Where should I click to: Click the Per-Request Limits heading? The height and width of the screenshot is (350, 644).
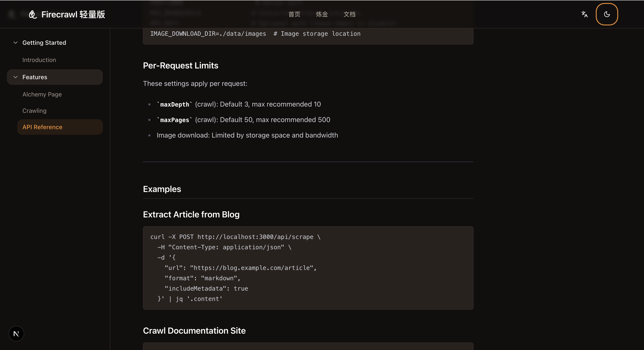tap(181, 65)
